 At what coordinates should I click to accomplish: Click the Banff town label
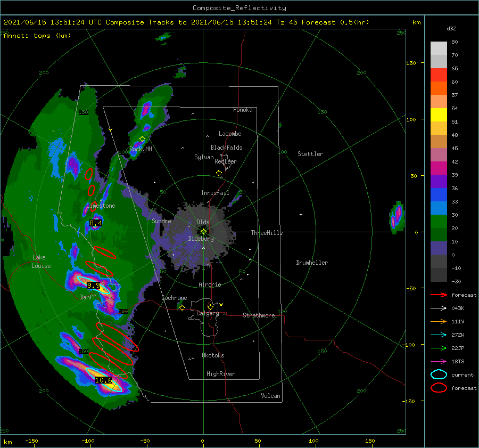point(88,297)
